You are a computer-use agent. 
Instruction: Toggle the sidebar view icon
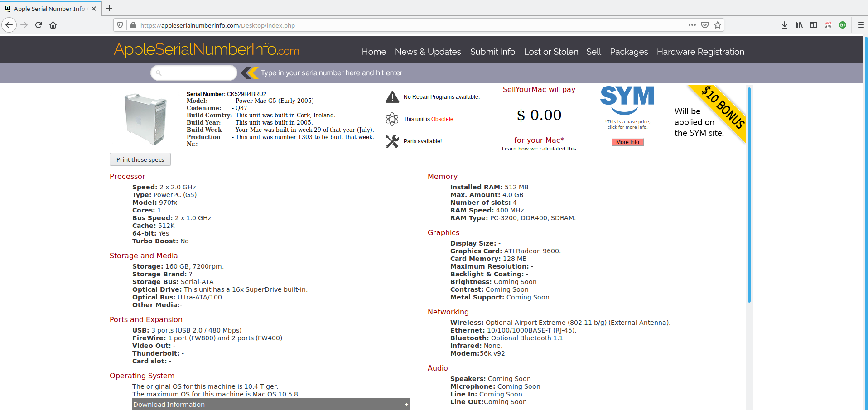tap(814, 25)
